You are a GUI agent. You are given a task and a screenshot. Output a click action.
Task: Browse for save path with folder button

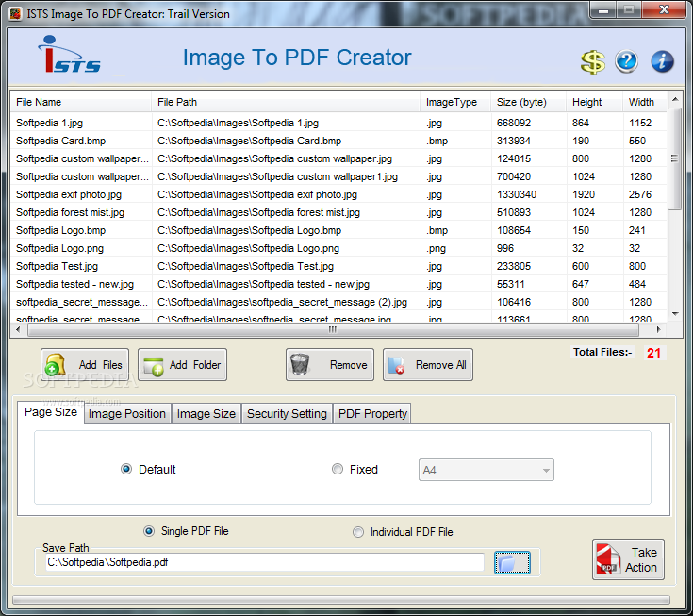[x=512, y=563]
